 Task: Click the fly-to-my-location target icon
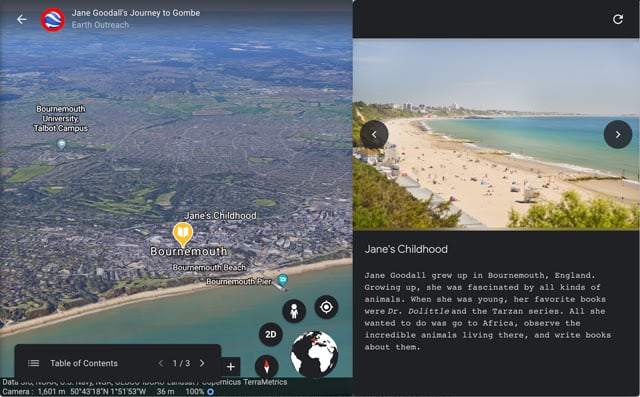tap(326, 307)
